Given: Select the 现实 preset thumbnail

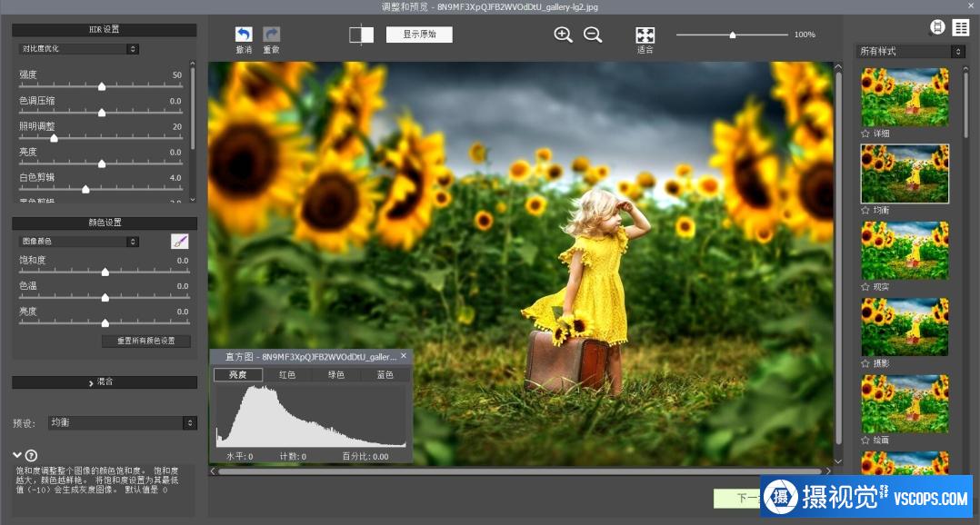Looking at the screenshot, I should click(x=905, y=251).
